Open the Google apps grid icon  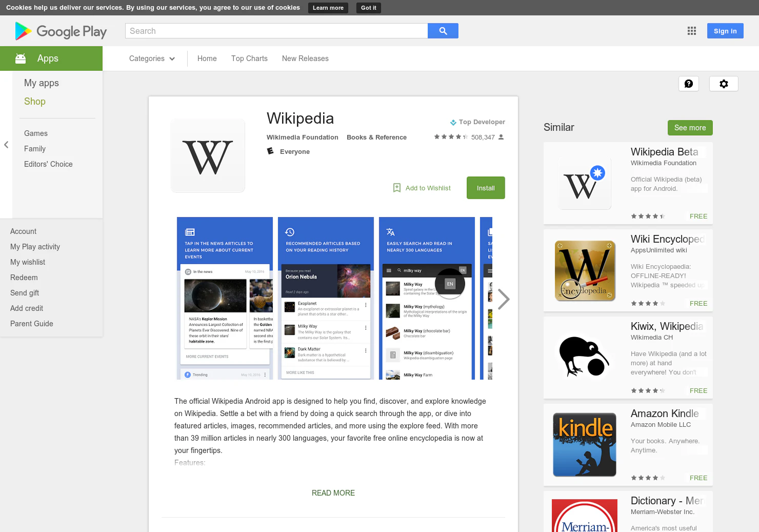click(x=692, y=31)
